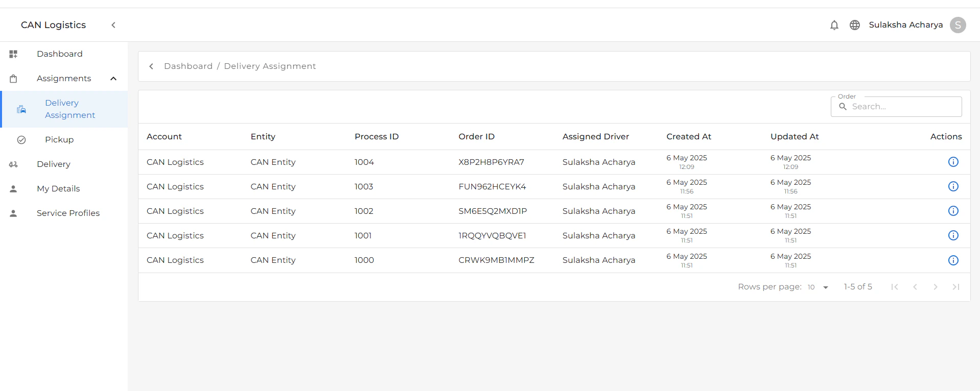
Task: View info for order CRWK9MB1MMPZ
Action: coord(953,260)
